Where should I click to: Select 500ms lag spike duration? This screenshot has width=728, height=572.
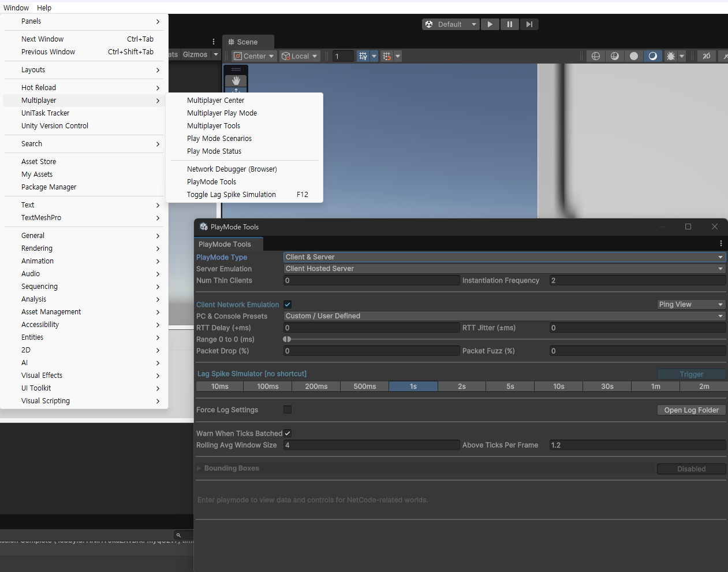pyautogui.click(x=365, y=387)
